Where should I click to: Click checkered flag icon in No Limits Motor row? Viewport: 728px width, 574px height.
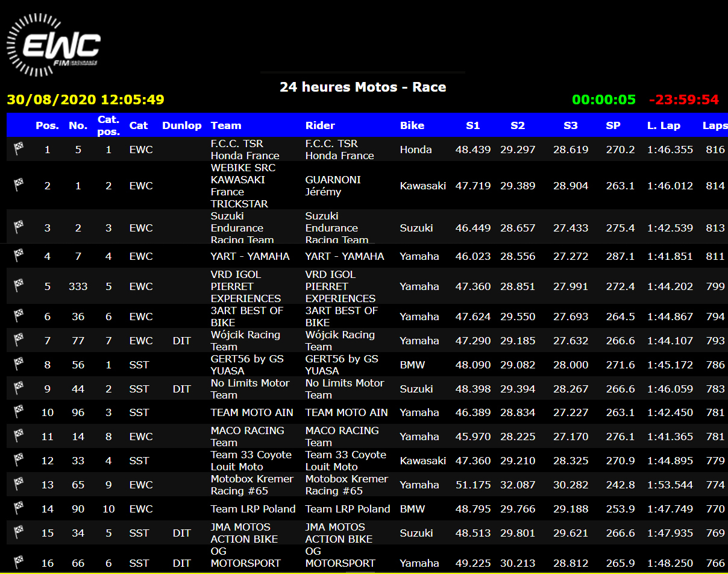[19, 388]
